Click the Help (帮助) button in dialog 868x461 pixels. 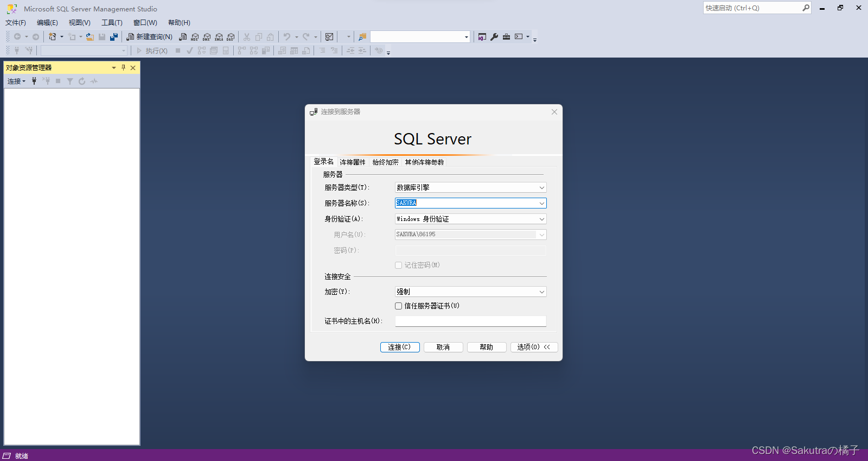coord(487,347)
